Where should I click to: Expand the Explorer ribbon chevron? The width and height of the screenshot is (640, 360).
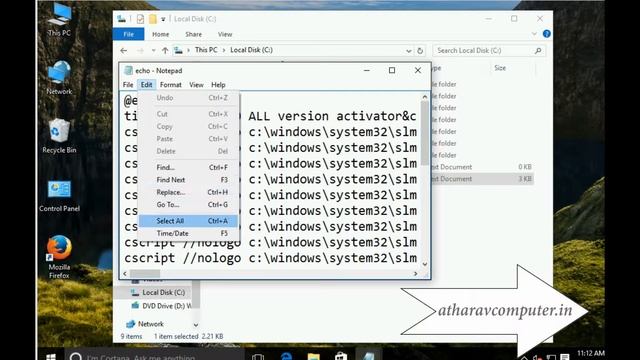tap(534, 34)
